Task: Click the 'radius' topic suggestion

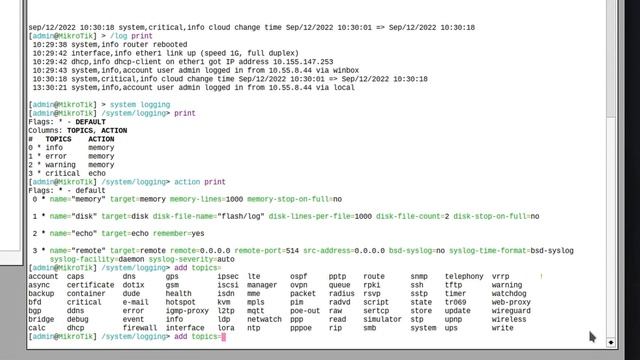Action: [342, 293]
